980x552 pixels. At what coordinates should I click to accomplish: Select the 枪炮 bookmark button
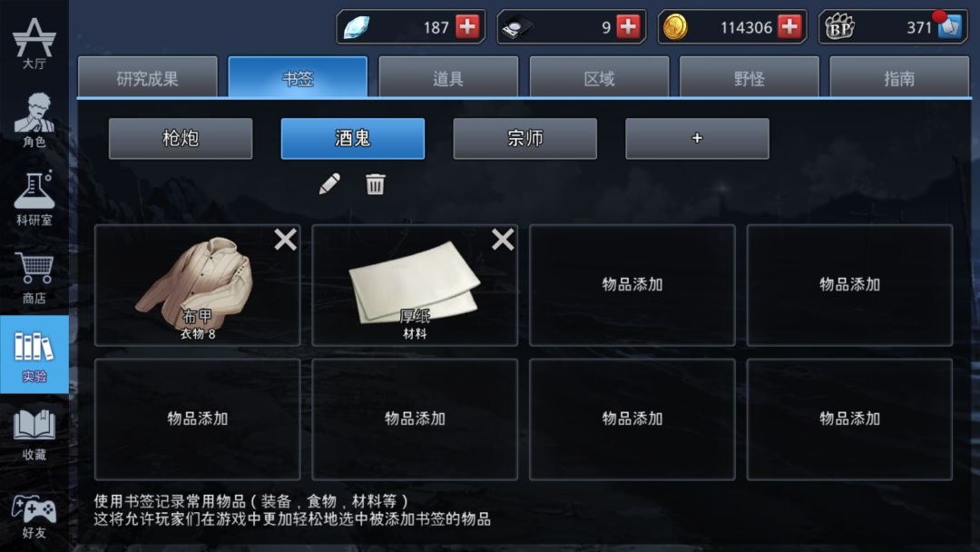click(x=181, y=138)
